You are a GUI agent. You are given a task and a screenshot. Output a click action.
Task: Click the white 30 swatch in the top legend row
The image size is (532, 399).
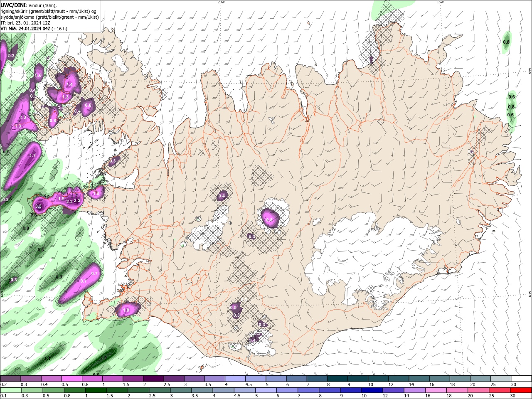pyautogui.click(x=521, y=379)
